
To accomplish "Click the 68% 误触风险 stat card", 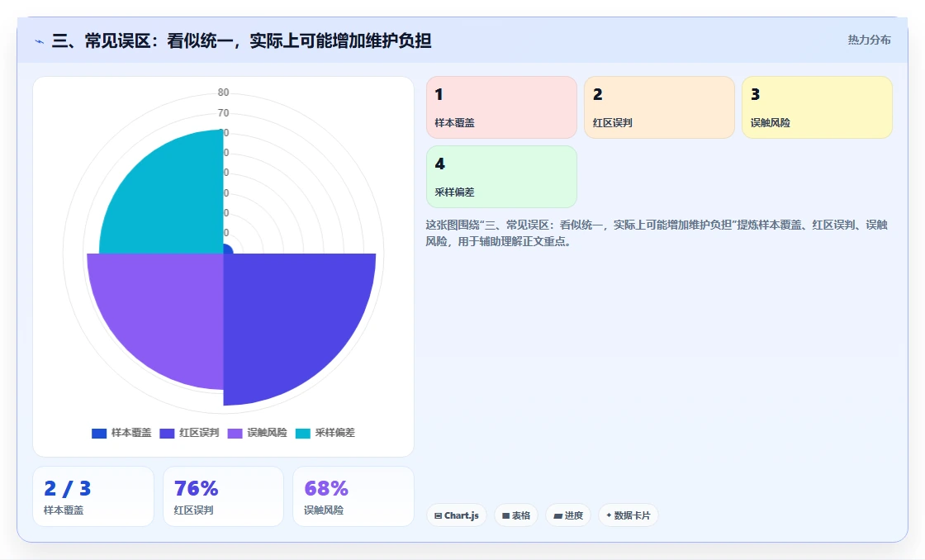I will click(353, 496).
